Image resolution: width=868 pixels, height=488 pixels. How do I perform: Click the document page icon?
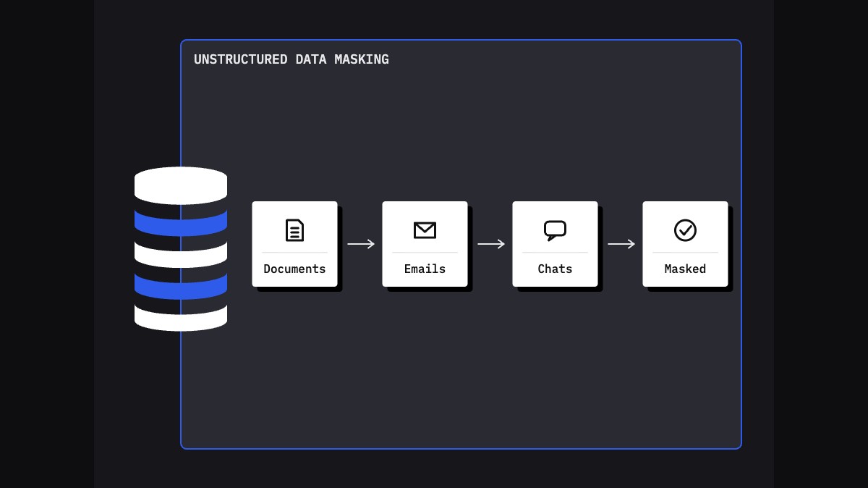click(x=294, y=230)
